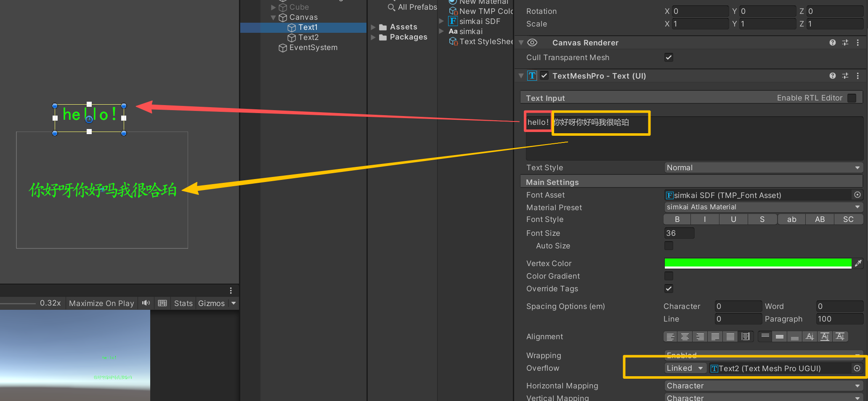Show Stats in the Game view
The width and height of the screenshot is (868, 401).
point(183,303)
